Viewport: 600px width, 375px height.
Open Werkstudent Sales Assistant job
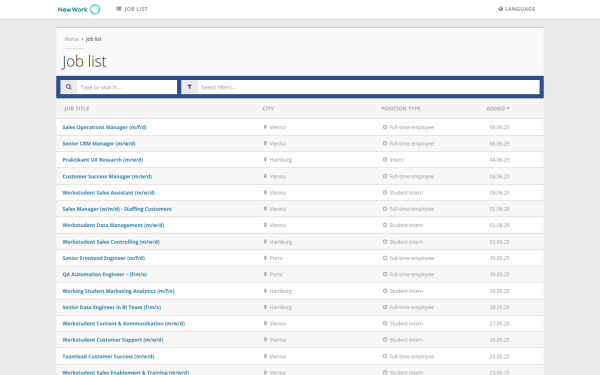point(109,193)
